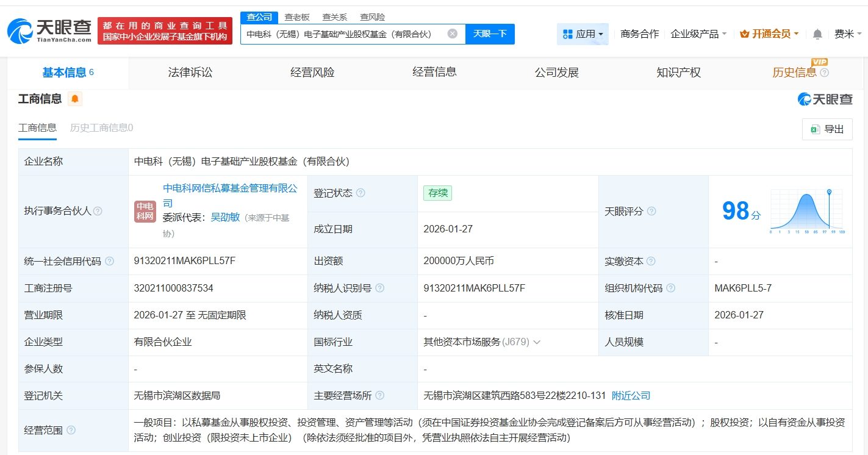This screenshot has height=455, width=868.
Task: Open the notification bell icon
Action: [x=817, y=34]
